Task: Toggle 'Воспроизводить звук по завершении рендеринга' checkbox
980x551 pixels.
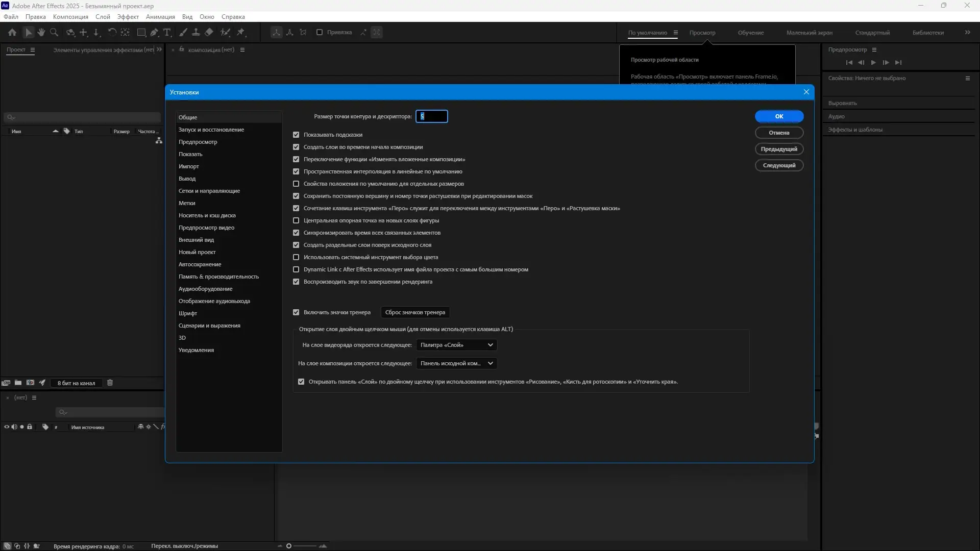Action: point(296,282)
